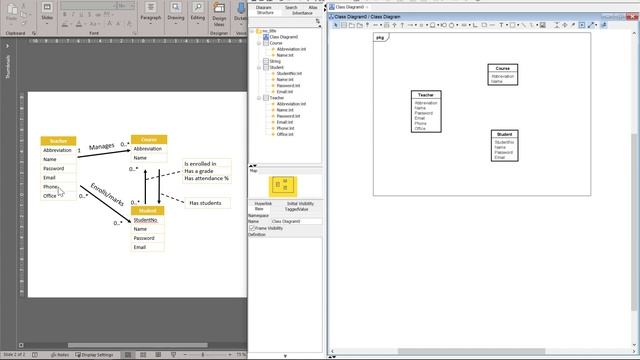Image resolution: width=640 pixels, height=360 pixels.
Task: Click the sort icon in model tree panel
Action: [318, 21]
